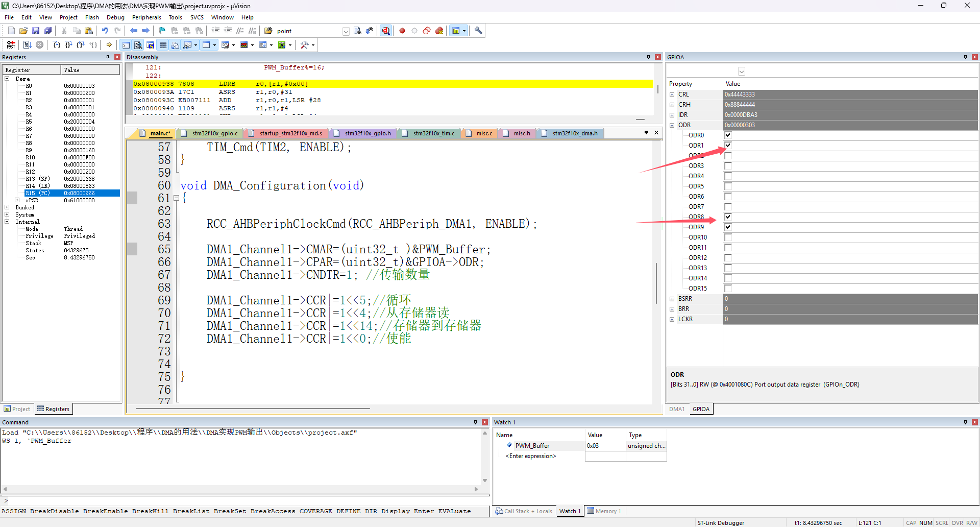980x527 pixels.
Task: Toggle Start/Stop Debug Session icon
Action: point(386,31)
